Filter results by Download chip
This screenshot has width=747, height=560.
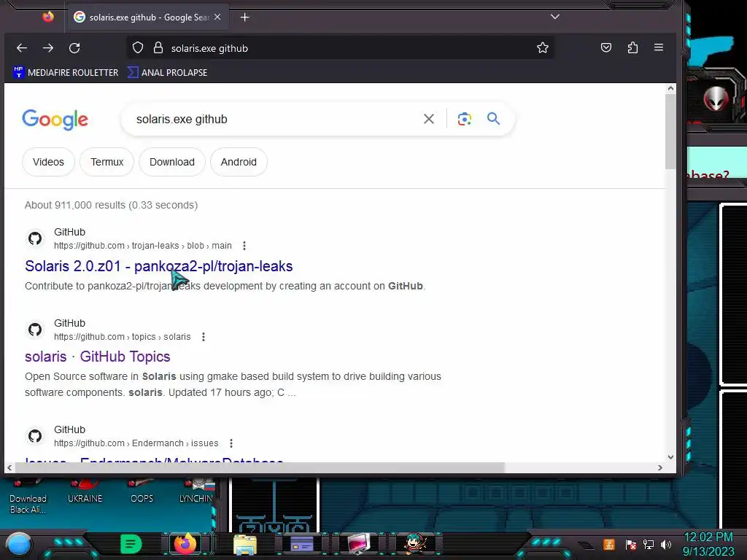point(172,162)
